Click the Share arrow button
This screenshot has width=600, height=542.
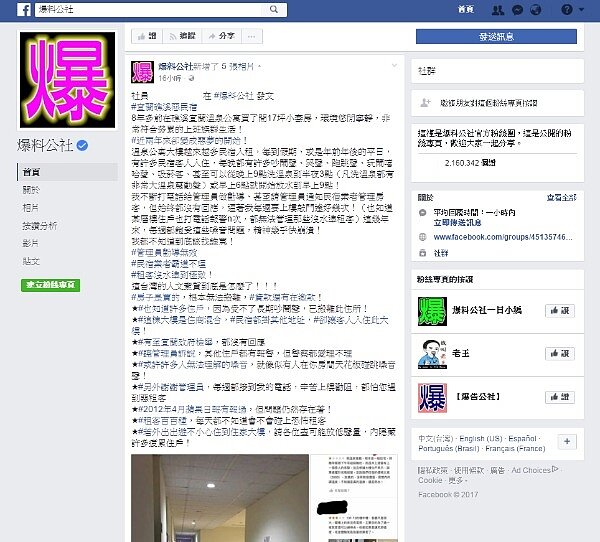221,36
